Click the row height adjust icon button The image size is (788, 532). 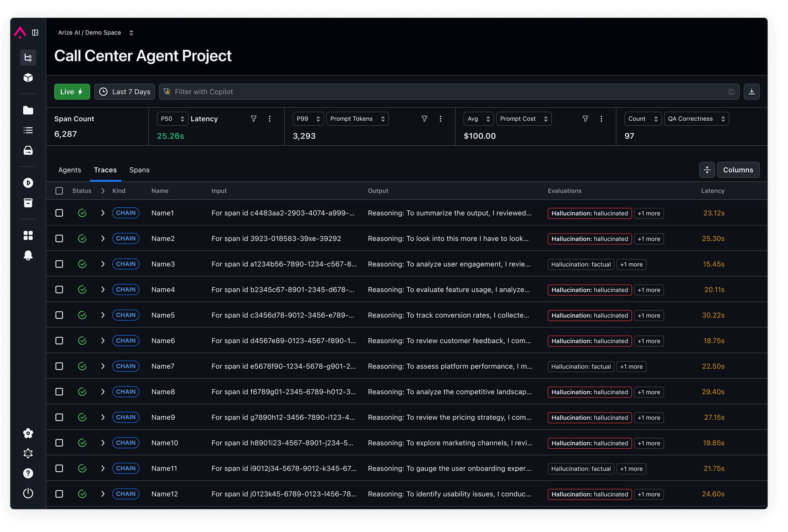click(x=707, y=170)
